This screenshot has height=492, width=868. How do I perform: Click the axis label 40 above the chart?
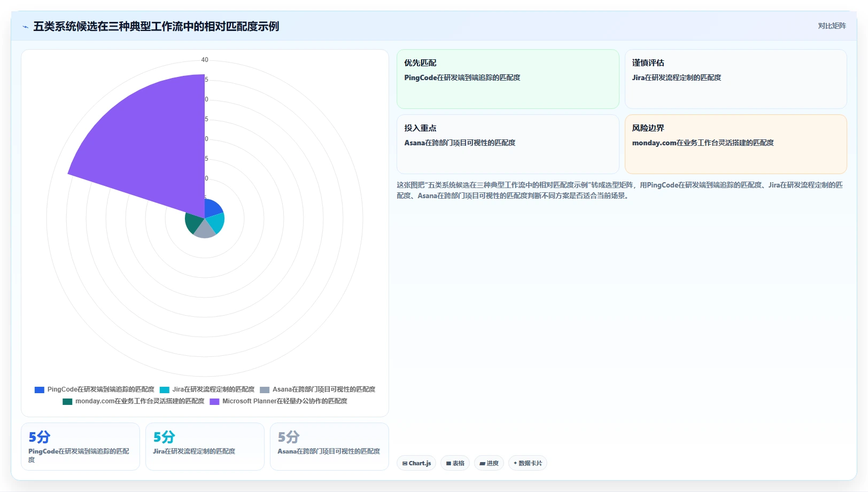205,60
